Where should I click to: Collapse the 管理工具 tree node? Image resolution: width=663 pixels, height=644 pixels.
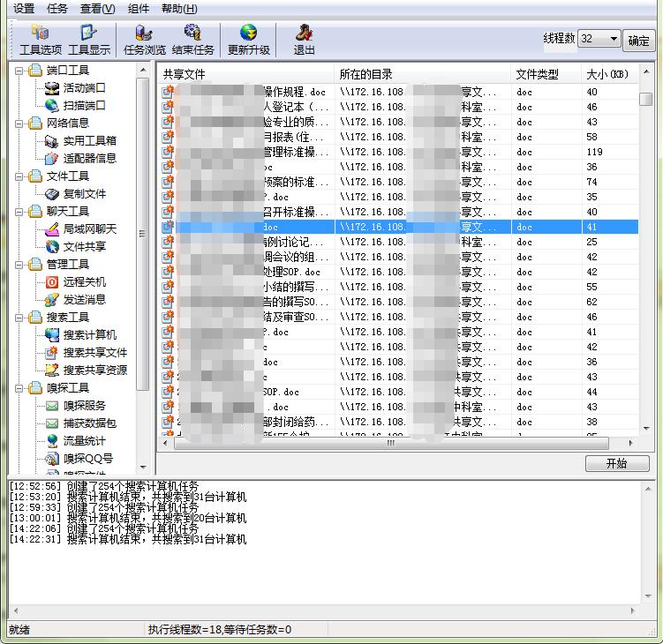click(x=19, y=265)
